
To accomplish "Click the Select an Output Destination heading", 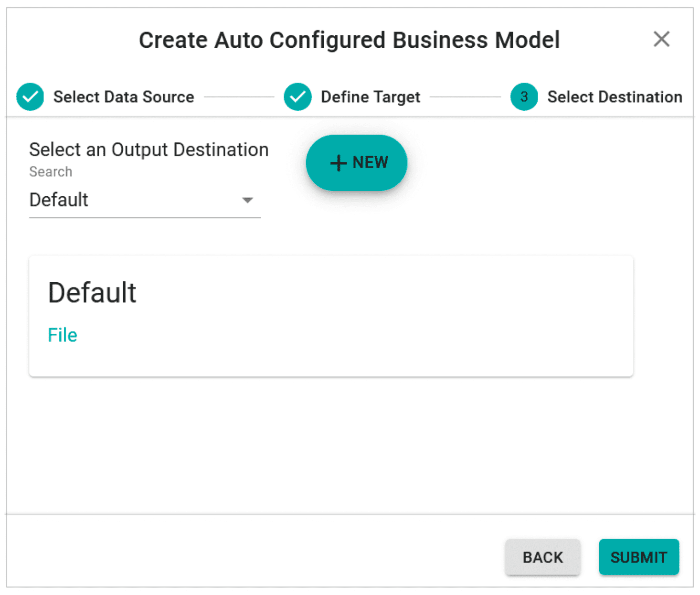I will pyautogui.click(x=149, y=150).
